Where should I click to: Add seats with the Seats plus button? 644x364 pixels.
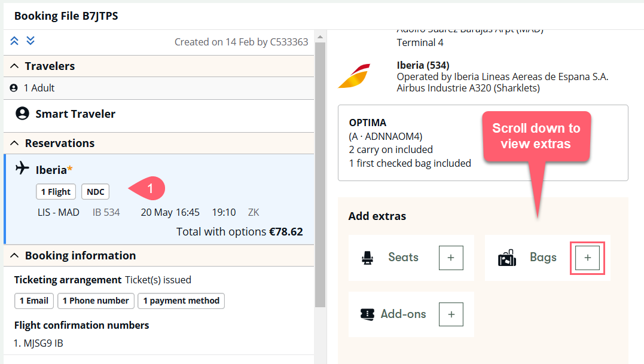(x=451, y=258)
